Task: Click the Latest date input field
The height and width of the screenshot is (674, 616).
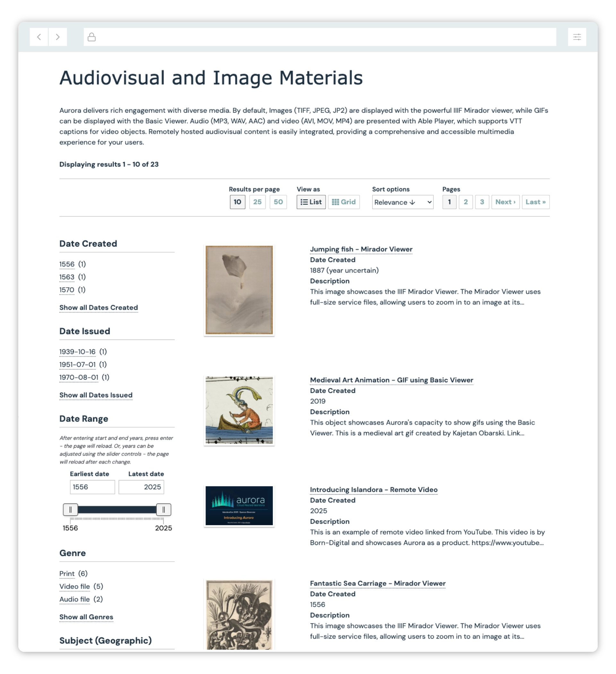Action: pyautogui.click(x=141, y=488)
